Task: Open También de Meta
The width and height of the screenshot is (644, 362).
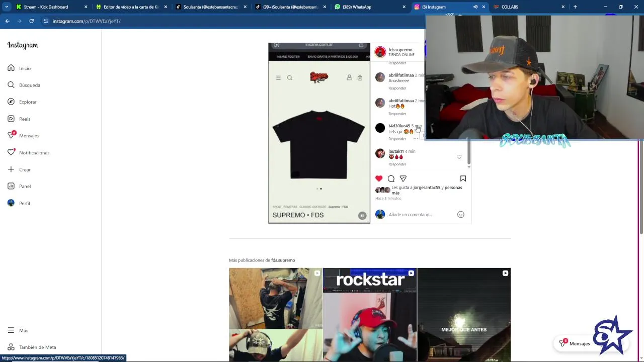Action: (32, 347)
